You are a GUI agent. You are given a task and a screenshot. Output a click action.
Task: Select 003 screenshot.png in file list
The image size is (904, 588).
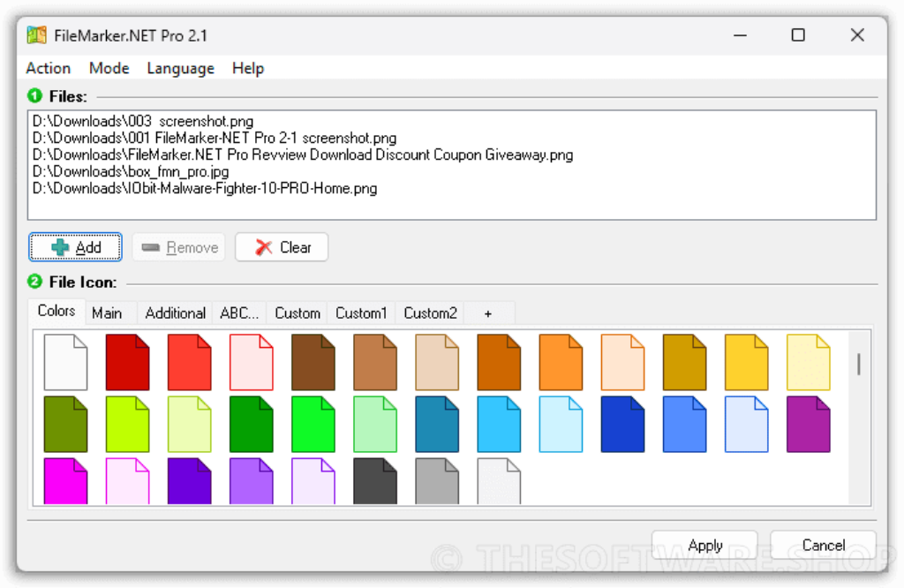(x=143, y=121)
